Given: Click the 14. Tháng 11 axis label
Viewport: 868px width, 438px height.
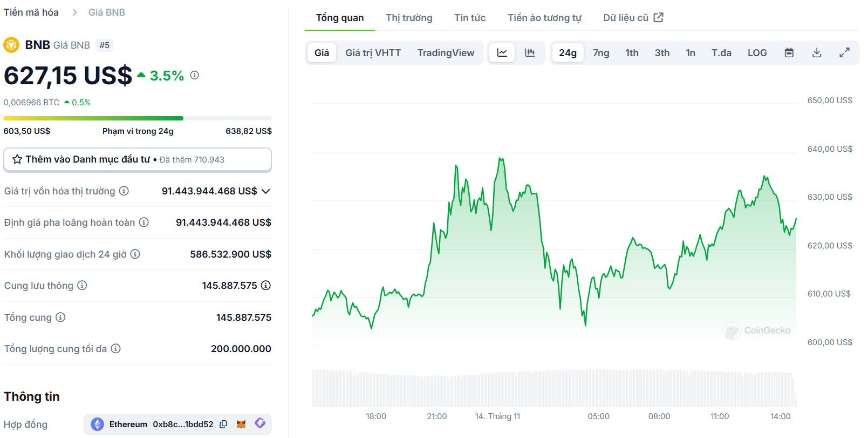Looking at the screenshot, I should 498,416.
